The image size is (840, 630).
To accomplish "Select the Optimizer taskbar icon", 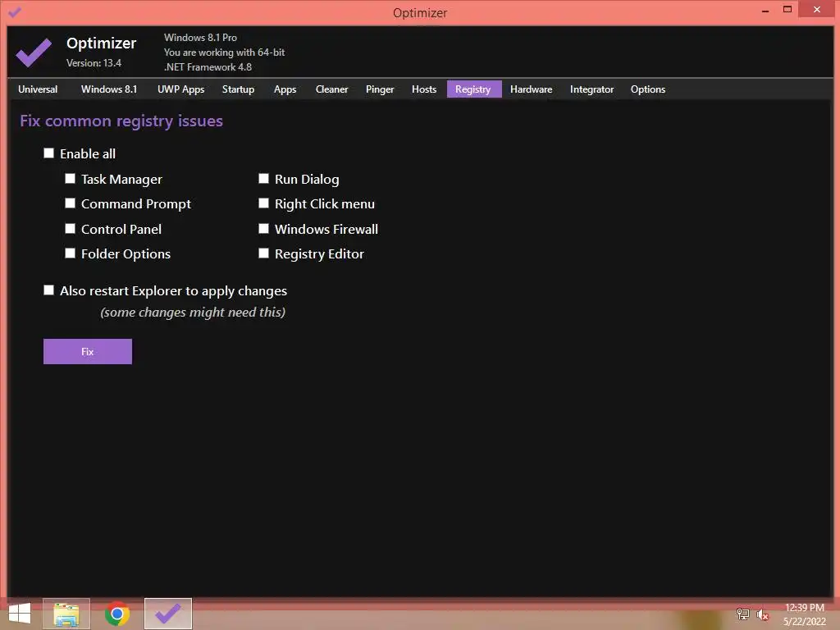I will point(167,614).
